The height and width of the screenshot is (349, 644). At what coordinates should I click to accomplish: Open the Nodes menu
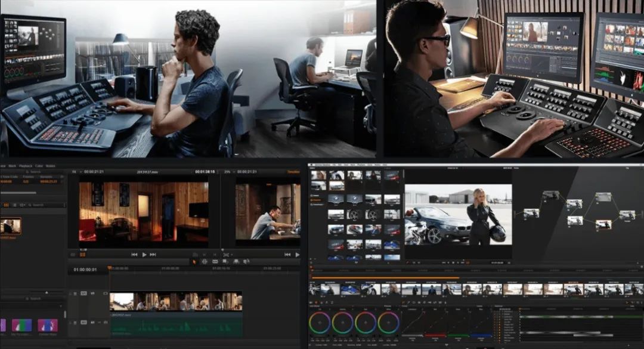pyautogui.click(x=51, y=166)
